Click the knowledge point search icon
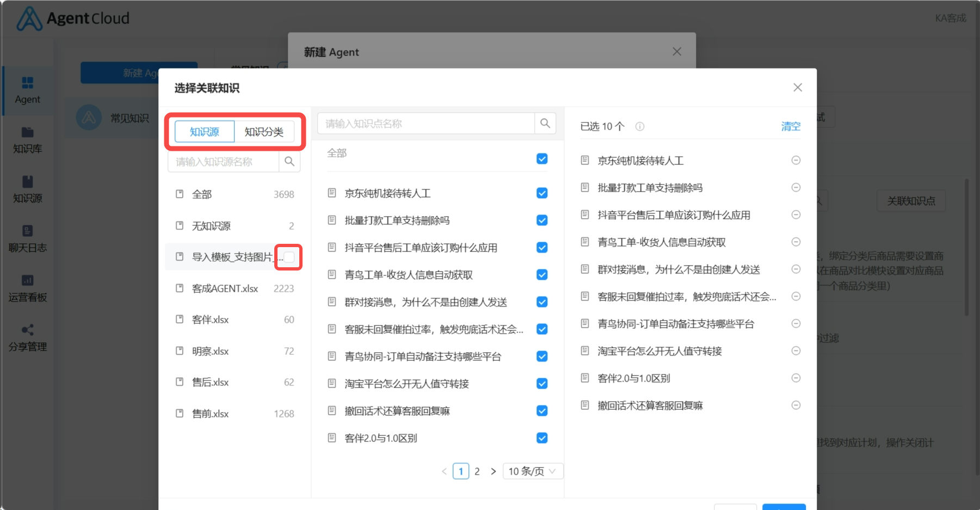This screenshot has height=510, width=980. pos(545,124)
